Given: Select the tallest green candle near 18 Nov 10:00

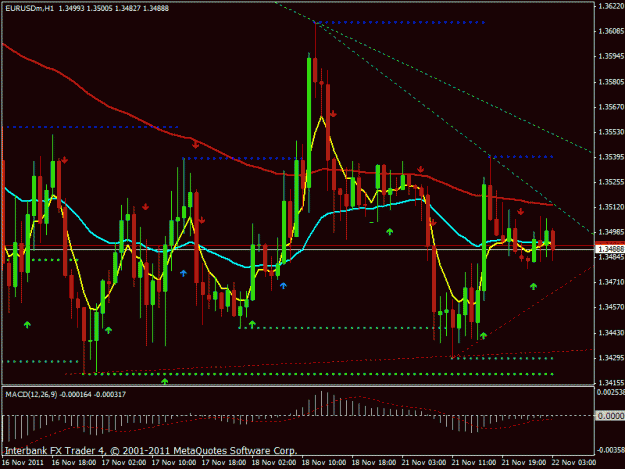Looking at the screenshot, I should tap(309, 123).
